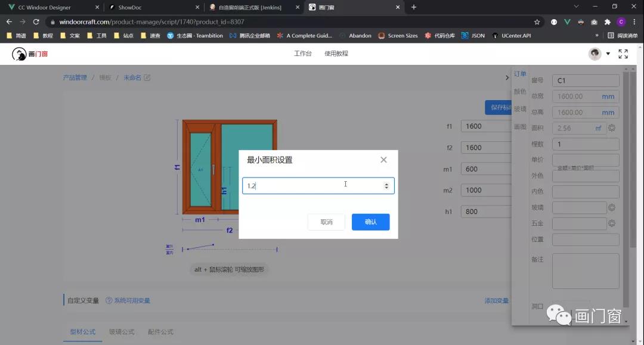Expand the hidden bookmarks overflow chevron

coord(597,36)
